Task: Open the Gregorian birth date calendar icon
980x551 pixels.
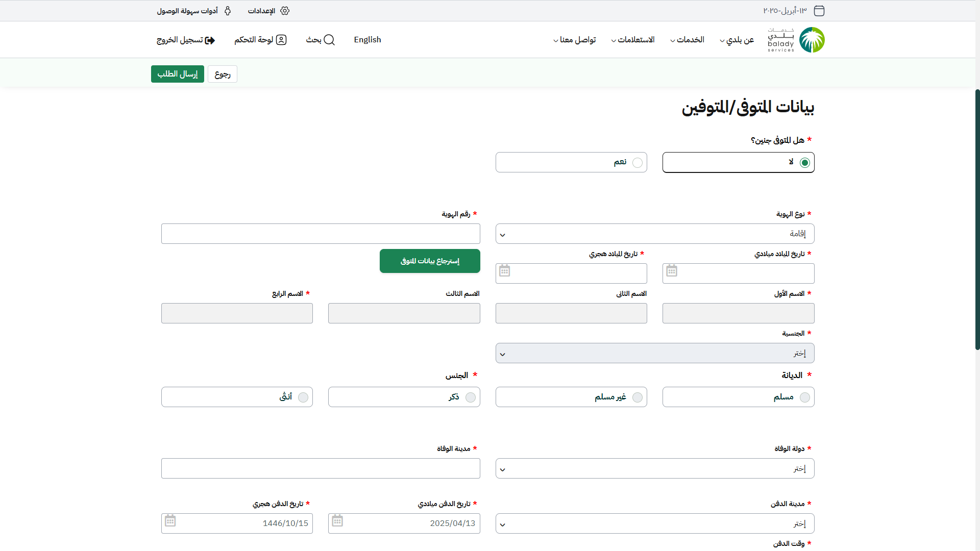Action: point(672,271)
